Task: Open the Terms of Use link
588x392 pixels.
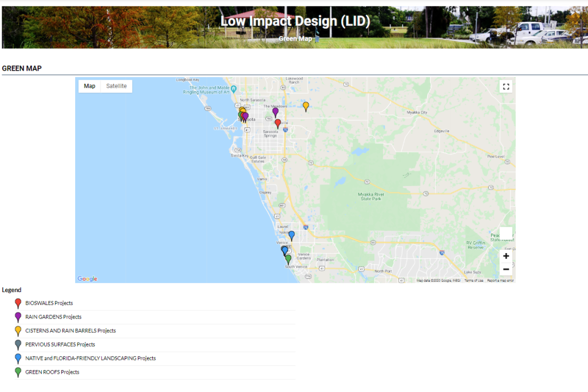Action: pyautogui.click(x=474, y=280)
